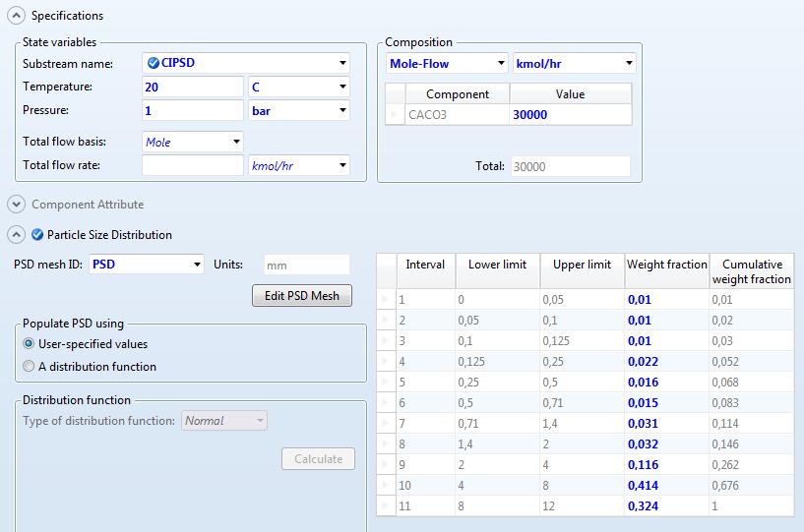The width and height of the screenshot is (804, 532).
Task: Click the Edit PSD Mesh button
Action: point(302,296)
